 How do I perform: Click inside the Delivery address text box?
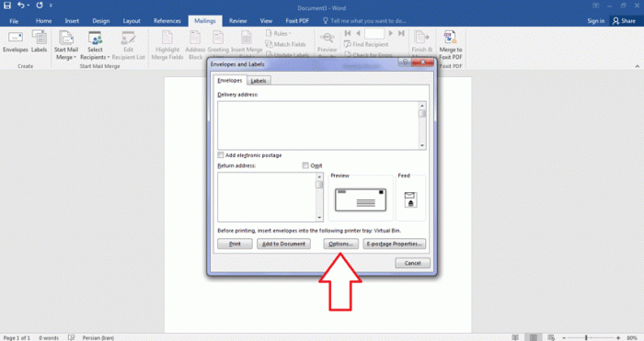[318, 125]
